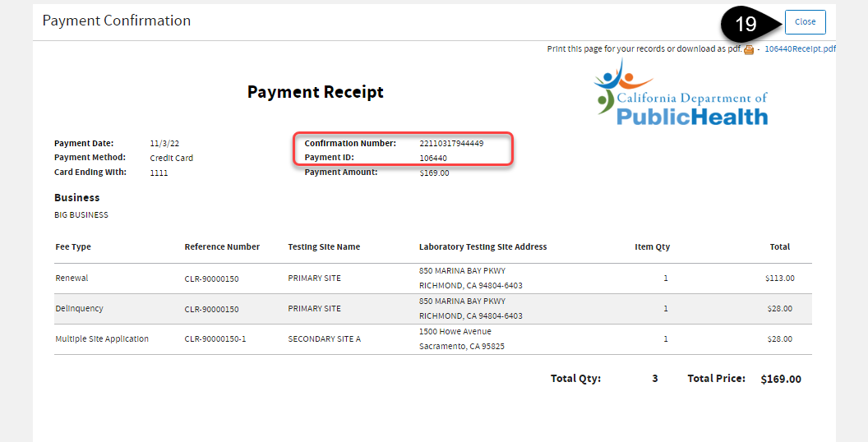Click the Card Ending With label
The image size is (868, 442).
90,172
